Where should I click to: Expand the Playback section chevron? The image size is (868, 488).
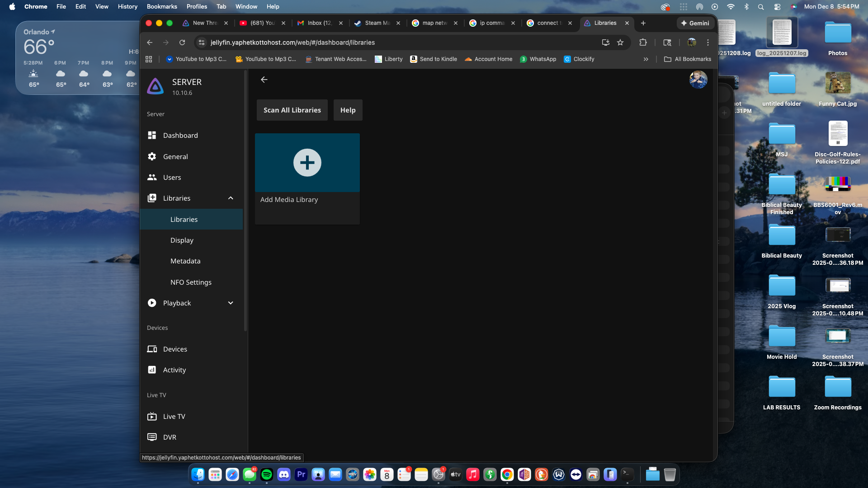(x=231, y=303)
